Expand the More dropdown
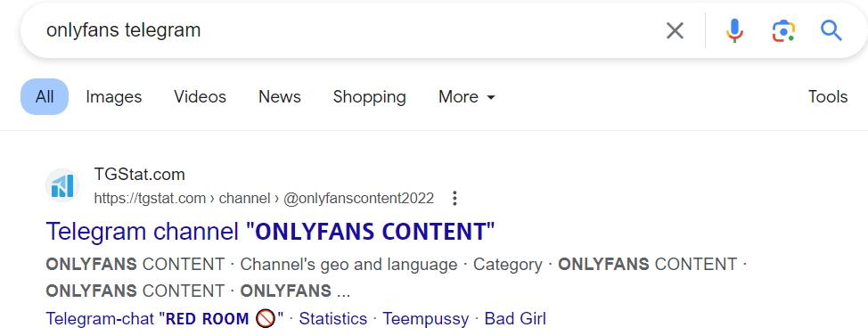868x336 pixels. click(467, 97)
